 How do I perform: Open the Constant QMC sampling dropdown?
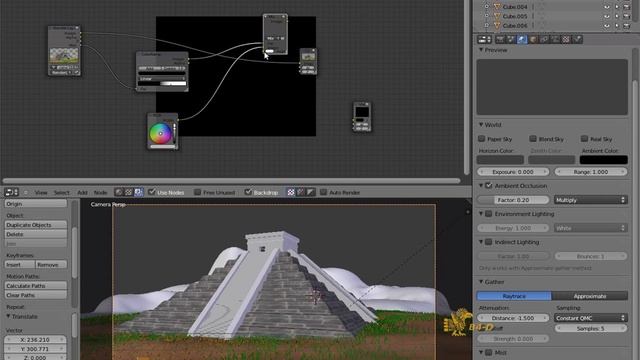point(591,318)
